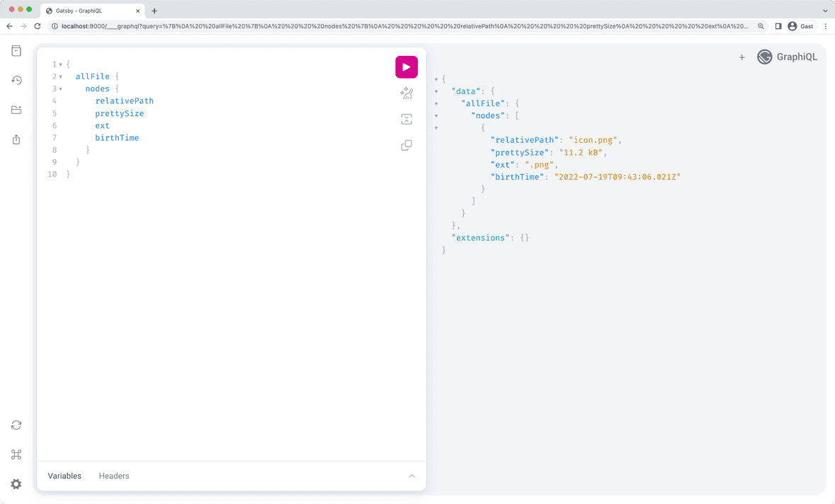Collapse the "data" object in the response
This screenshot has width=835, height=504.
436,91
